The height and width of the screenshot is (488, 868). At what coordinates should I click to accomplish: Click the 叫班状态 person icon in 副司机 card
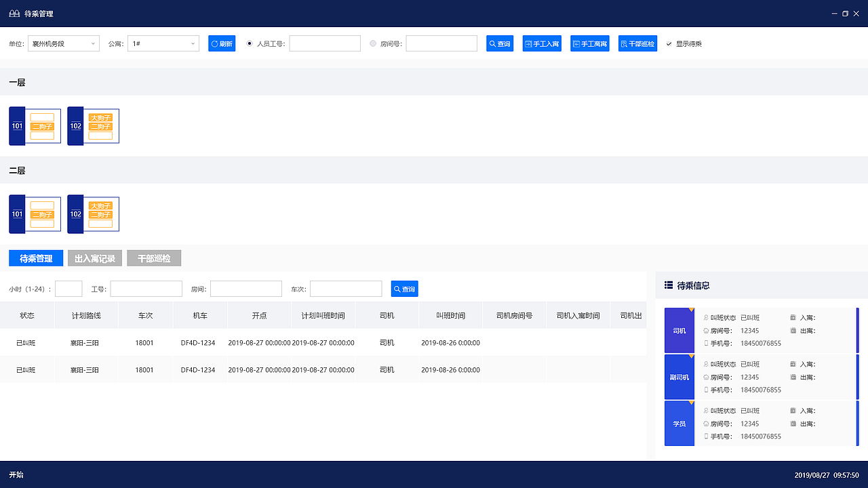point(706,364)
